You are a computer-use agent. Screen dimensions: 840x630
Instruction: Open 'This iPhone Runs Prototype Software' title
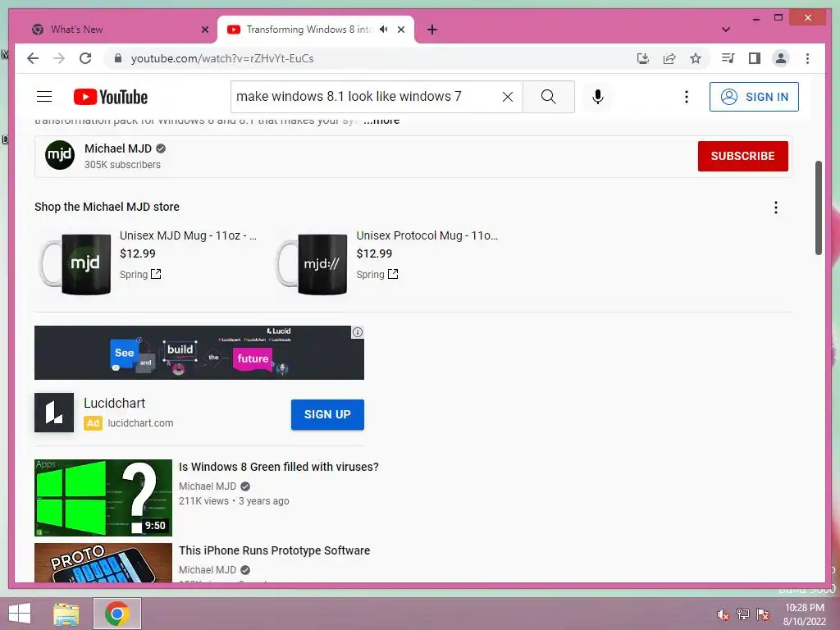point(274,550)
